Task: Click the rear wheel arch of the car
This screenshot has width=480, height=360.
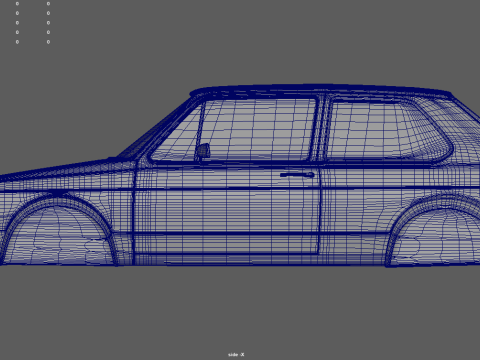Action: [x=433, y=232]
